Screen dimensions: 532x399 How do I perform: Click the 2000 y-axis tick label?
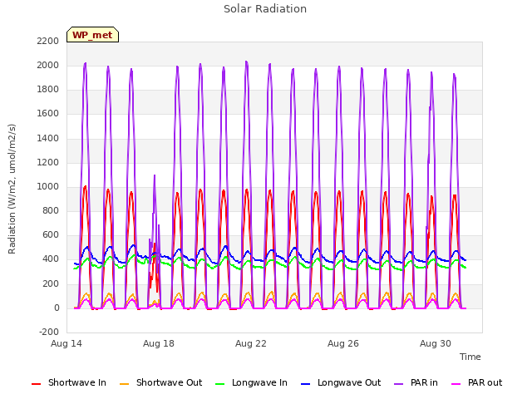point(48,65)
